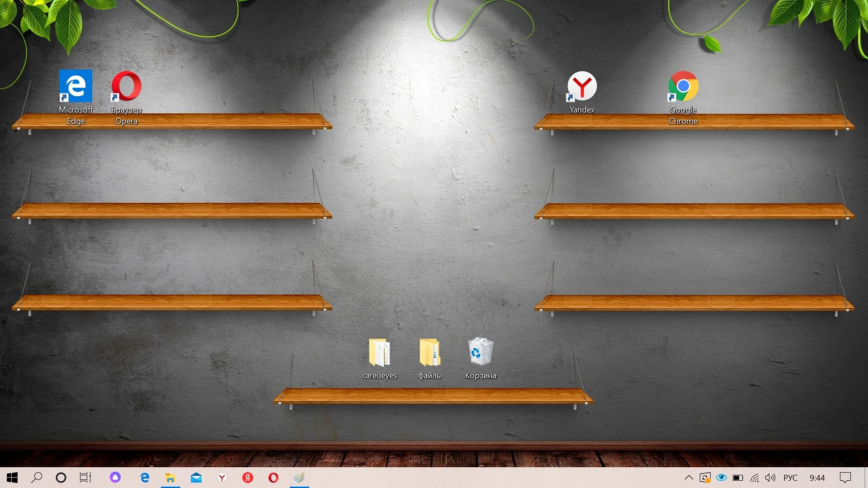Toggle the language indicator РУС
Screen dimensions: 868x488
[x=791, y=478]
